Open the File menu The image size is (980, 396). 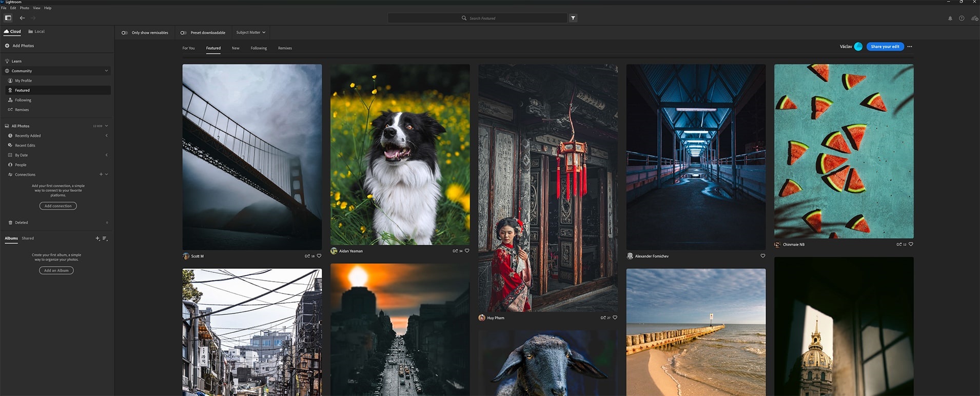point(4,8)
